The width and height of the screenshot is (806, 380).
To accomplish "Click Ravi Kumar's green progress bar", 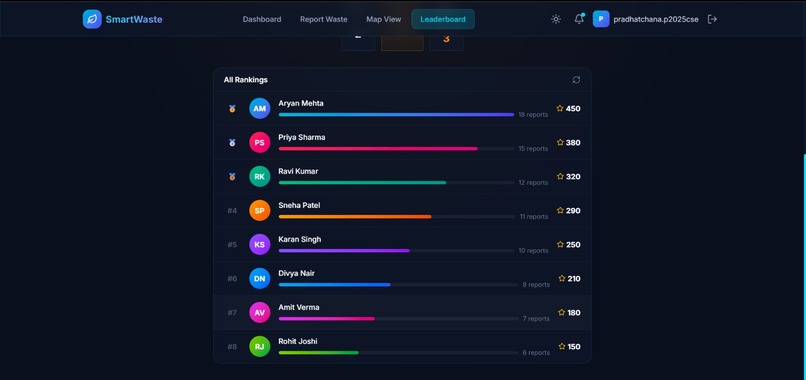I will 396,183.
